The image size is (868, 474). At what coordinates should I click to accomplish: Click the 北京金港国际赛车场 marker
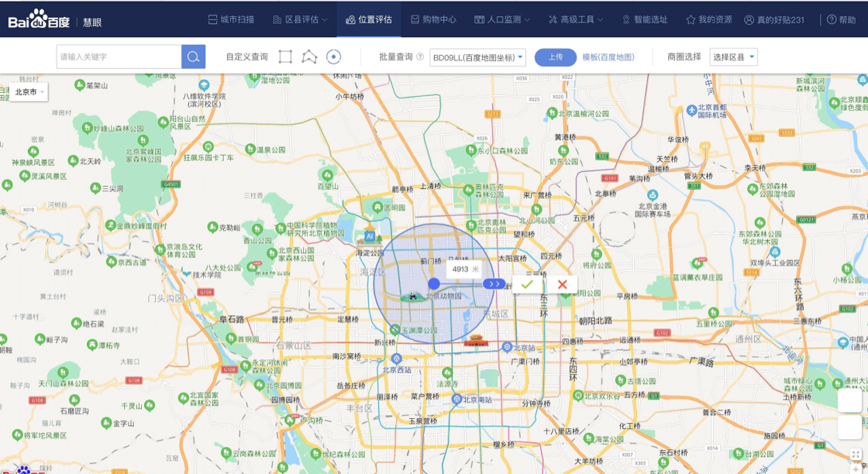click(653, 195)
